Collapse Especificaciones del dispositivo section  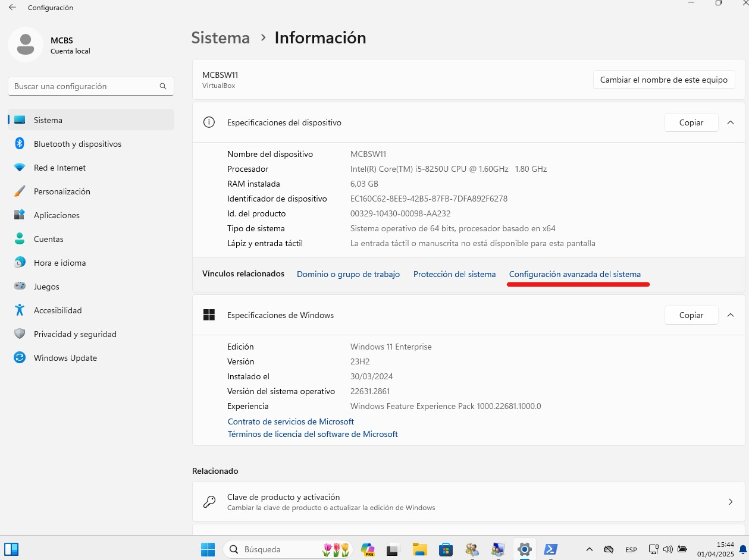tap(731, 122)
